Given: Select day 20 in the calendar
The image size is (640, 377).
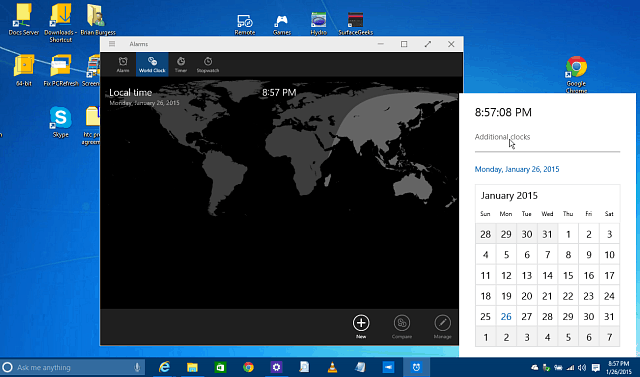Looking at the screenshot, I should tap(527, 296).
